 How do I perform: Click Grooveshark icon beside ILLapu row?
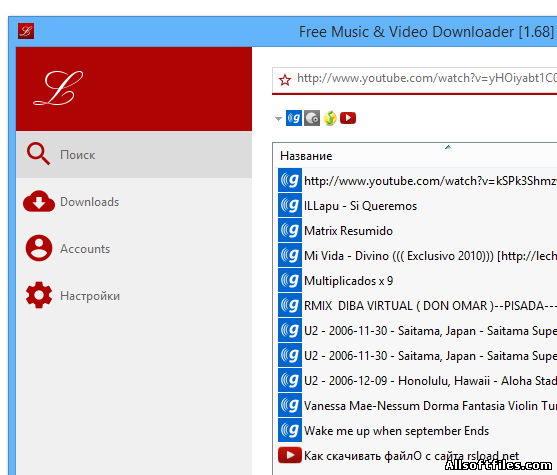[x=290, y=205]
